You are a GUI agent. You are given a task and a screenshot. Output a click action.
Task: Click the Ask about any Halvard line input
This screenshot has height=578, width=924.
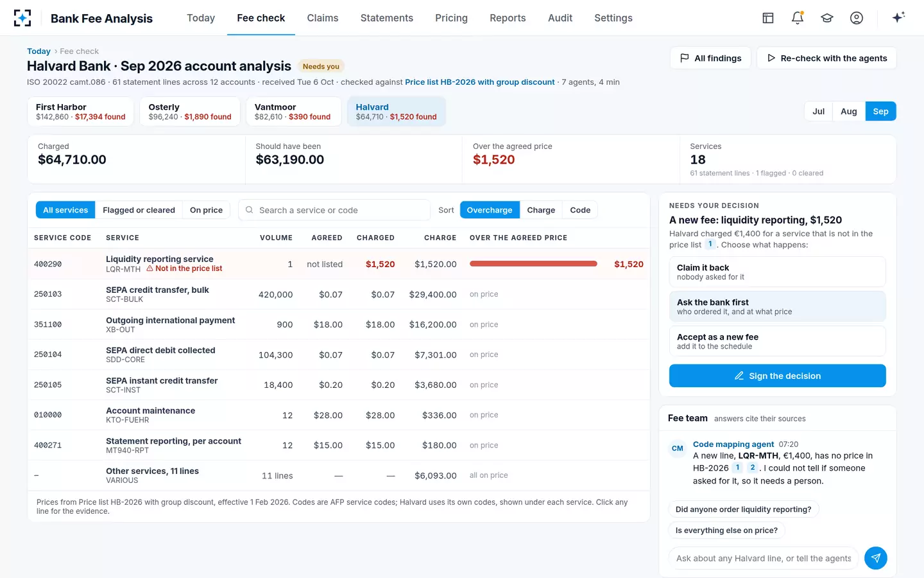click(764, 558)
